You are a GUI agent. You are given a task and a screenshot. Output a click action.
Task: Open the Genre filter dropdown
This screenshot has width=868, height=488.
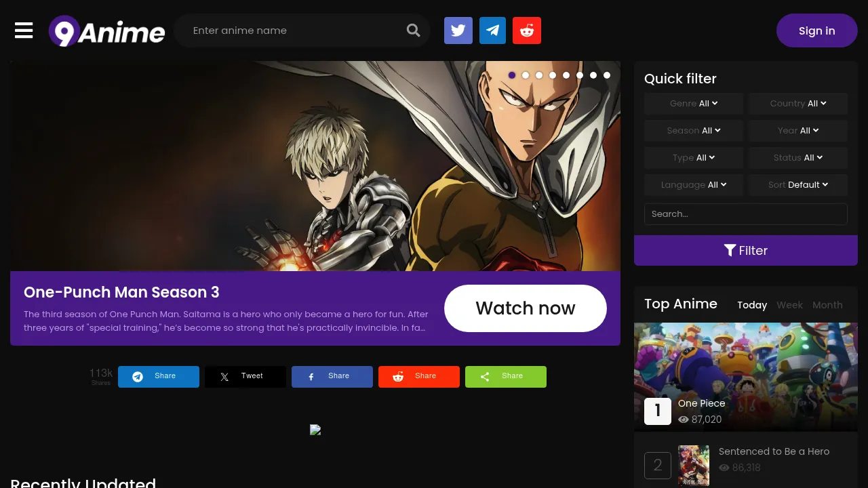[x=693, y=103]
